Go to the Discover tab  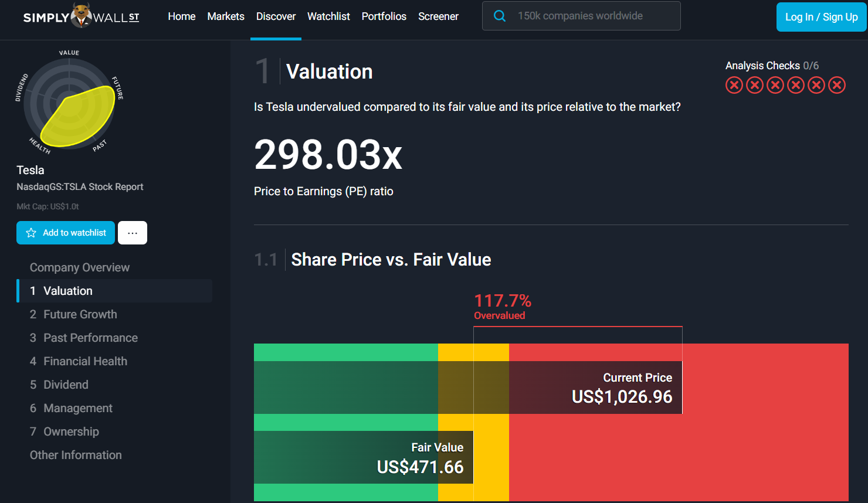tap(276, 16)
